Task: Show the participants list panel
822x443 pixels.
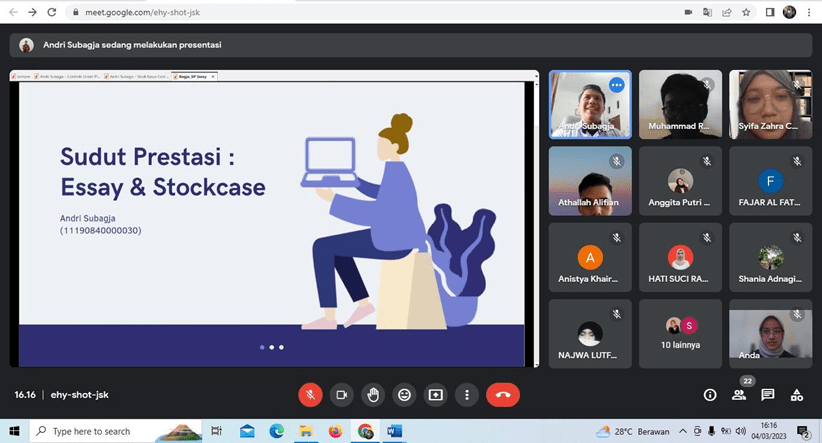Action: [x=739, y=395]
